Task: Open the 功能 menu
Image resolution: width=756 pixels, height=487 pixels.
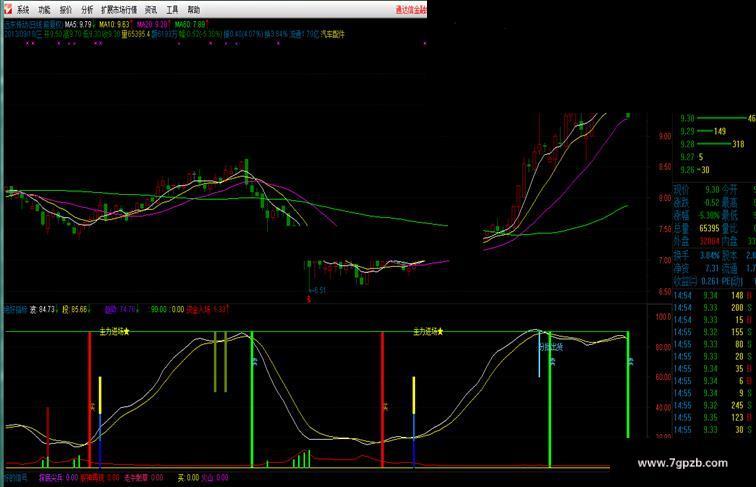Action: (x=44, y=10)
